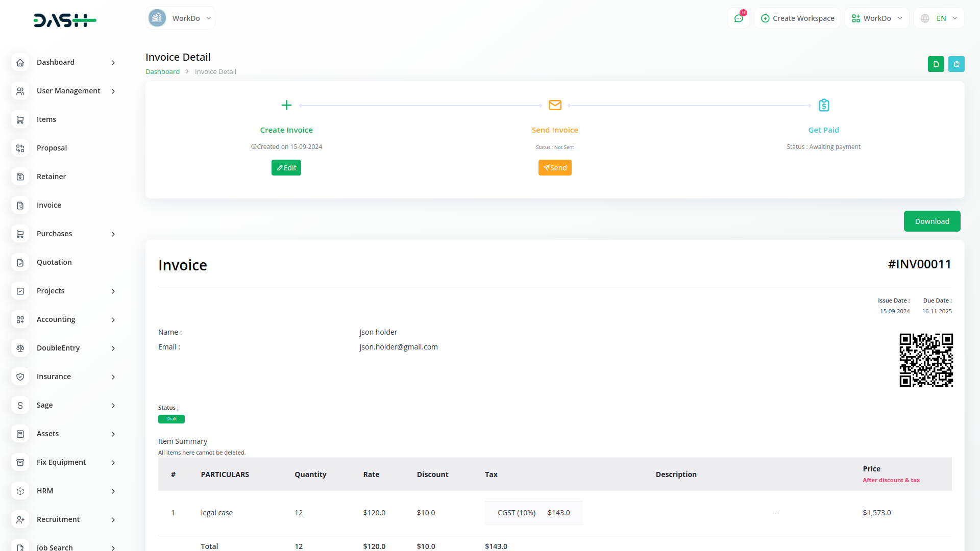Open the EN language dropdown
The image size is (980, 551).
tap(939, 18)
